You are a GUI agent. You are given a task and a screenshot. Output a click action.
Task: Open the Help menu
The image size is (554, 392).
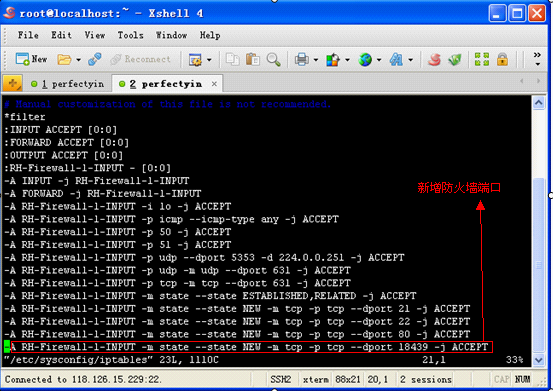click(x=210, y=35)
